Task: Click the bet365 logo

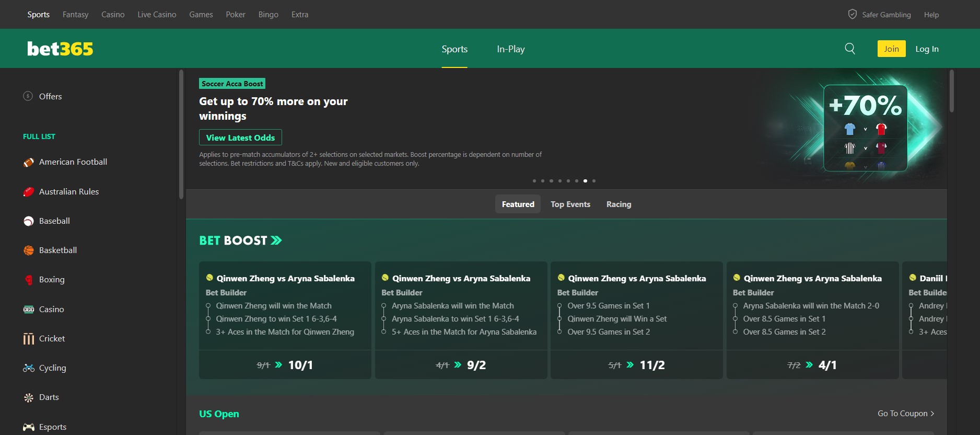Action: click(60, 49)
